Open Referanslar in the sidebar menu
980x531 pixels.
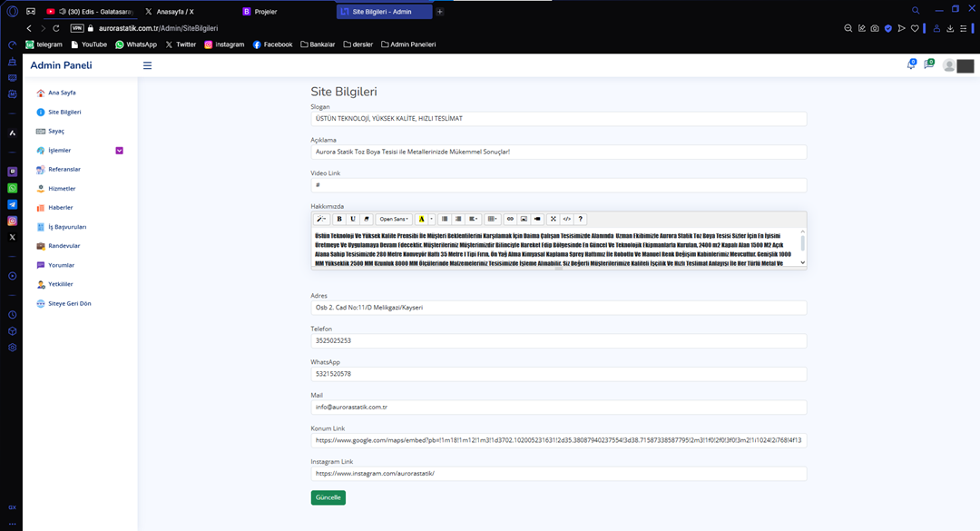pos(64,170)
